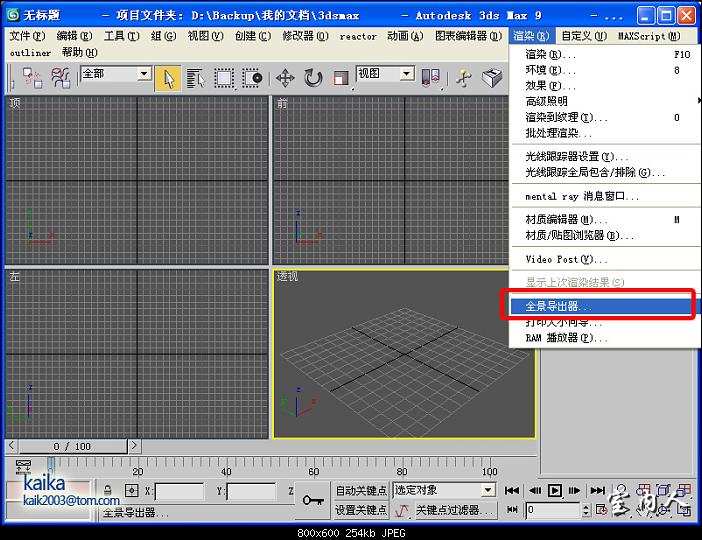Image resolution: width=702 pixels, height=540 pixels.
Task: Activate the Select Object arrow tool
Action: 168,78
